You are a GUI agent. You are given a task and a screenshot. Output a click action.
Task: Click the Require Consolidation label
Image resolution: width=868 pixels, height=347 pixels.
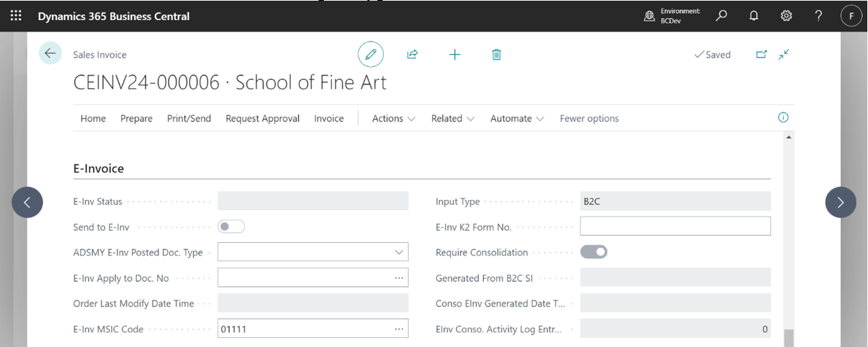coord(482,253)
